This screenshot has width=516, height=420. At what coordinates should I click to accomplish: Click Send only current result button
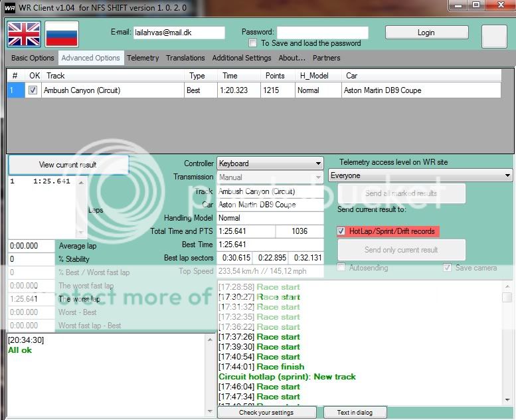401,250
